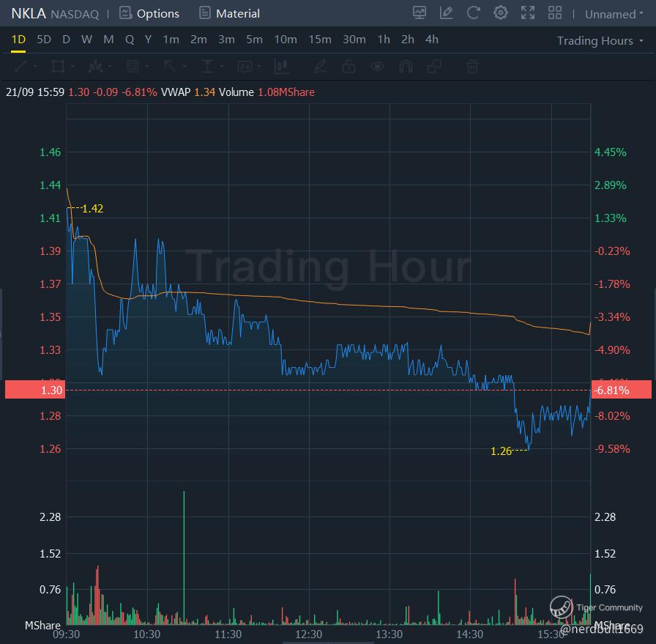Select the 4h interval
Image resolution: width=656 pixels, height=644 pixels.
(x=432, y=40)
